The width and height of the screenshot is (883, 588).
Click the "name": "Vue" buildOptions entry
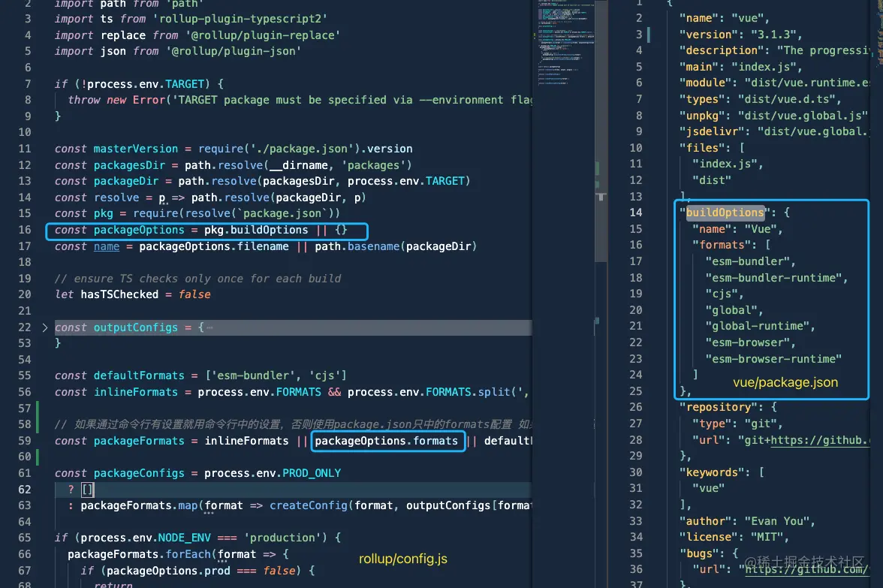pyautogui.click(x=737, y=229)
